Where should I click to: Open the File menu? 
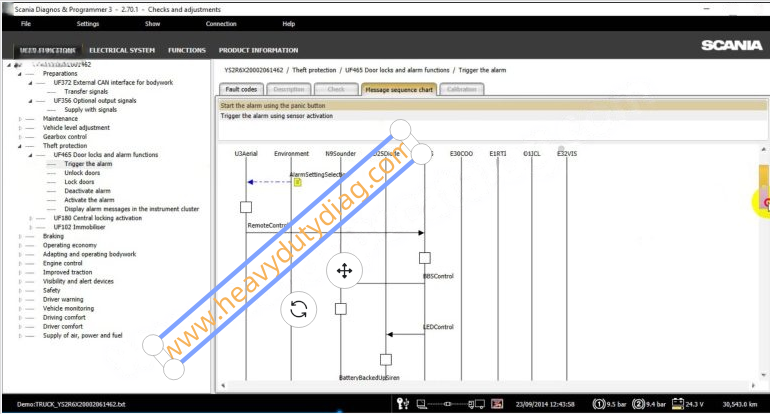pyautogui.click(x=26, y=24)
